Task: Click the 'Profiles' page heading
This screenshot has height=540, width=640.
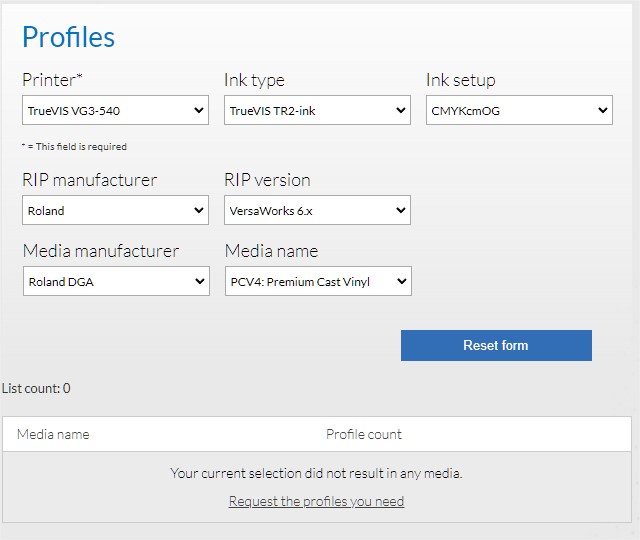Action: pos(68,37)
